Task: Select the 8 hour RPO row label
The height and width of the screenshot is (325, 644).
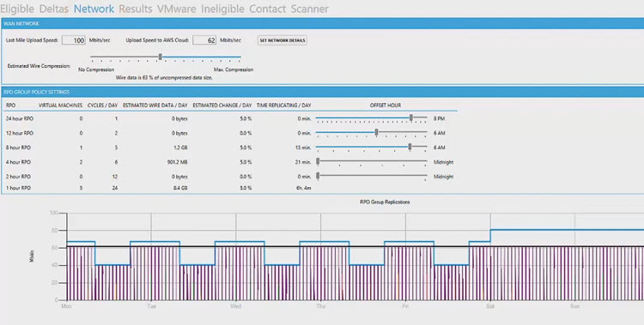Action: [19, 147]
